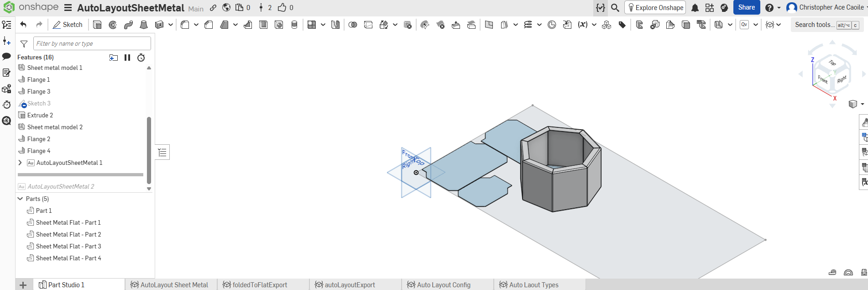
Task: Open the Fillet tool dropdown arrow
Action: click(x=196, y=25)
